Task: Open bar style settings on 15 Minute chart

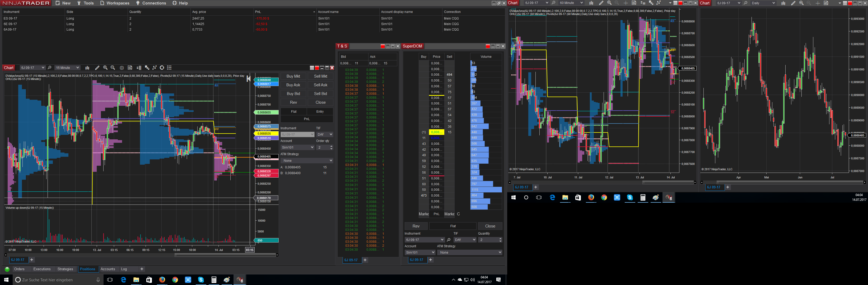Action: pos(87,68)
